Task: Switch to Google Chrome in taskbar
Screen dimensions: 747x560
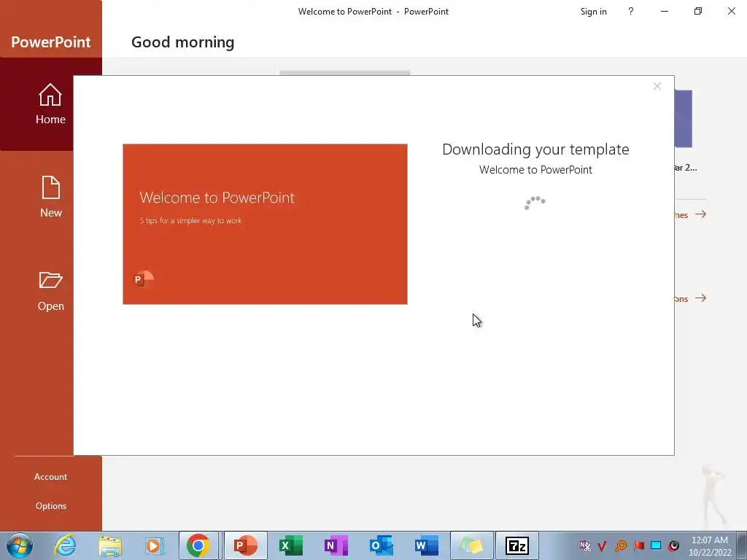Action: [x=198, y=545]
